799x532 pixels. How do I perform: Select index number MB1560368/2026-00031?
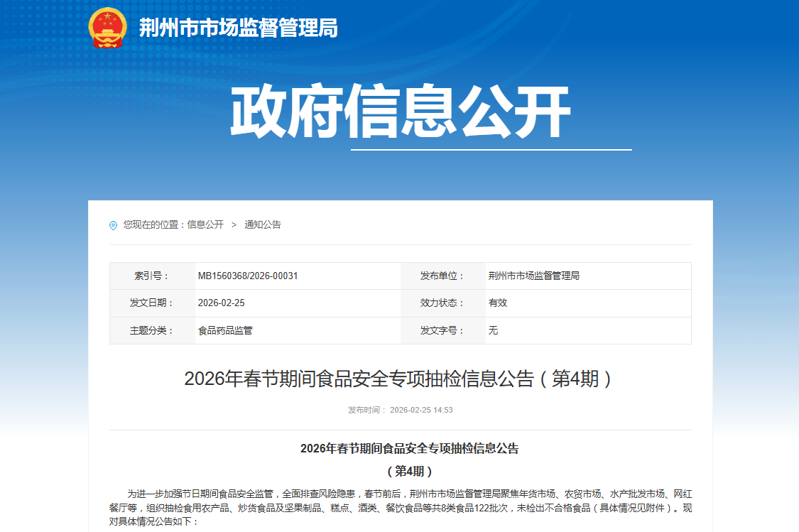click(x=247, y=276)
